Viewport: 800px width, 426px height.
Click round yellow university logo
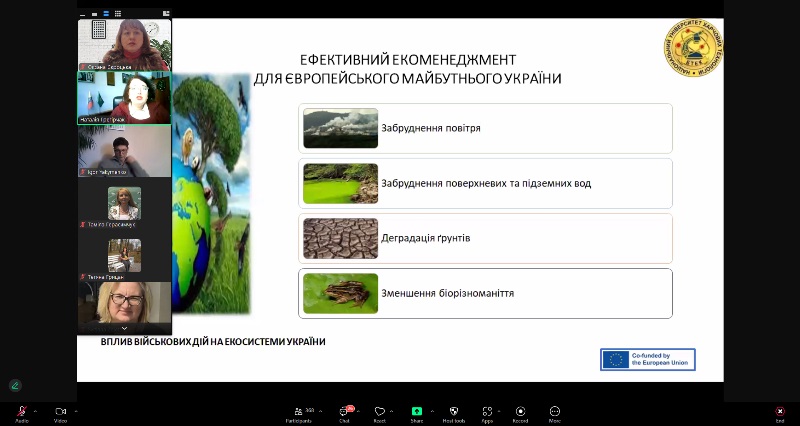(x=693, y=48)
